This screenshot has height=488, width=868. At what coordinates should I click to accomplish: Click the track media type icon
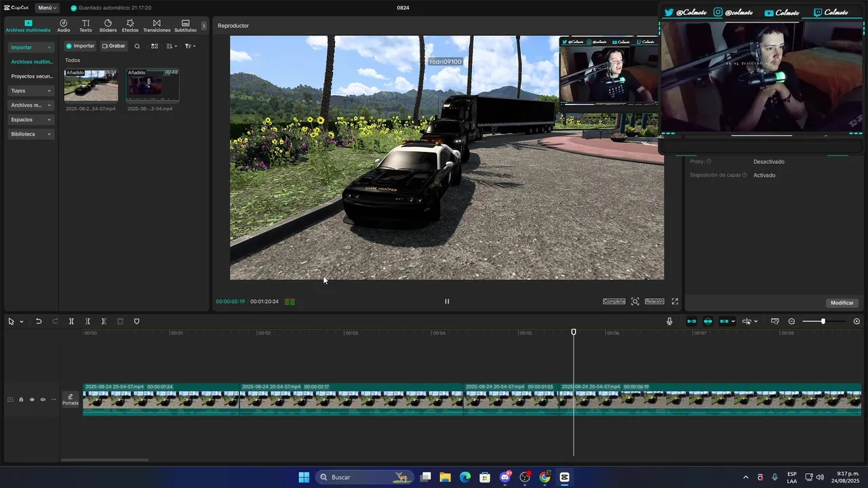(x=10, y=400)
